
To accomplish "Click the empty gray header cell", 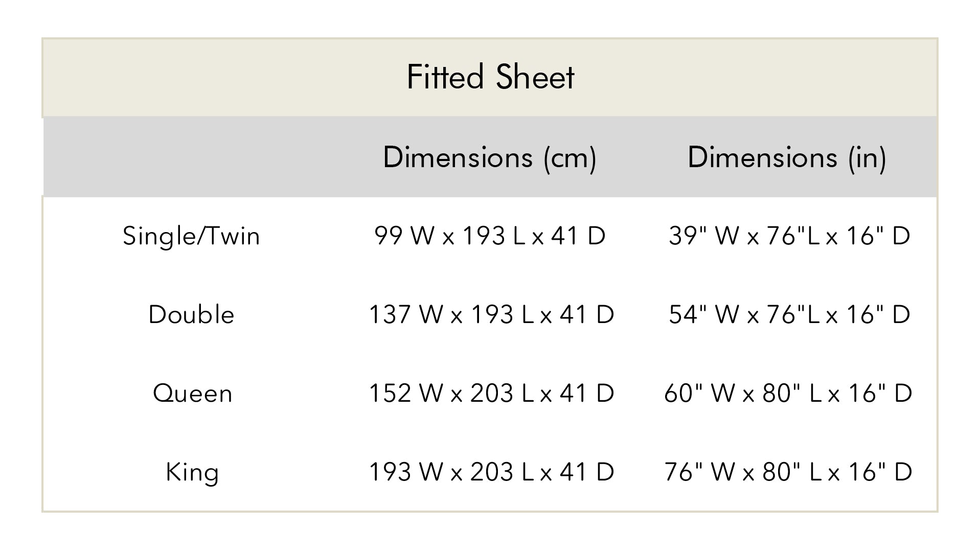I will [x=192, y=157].
